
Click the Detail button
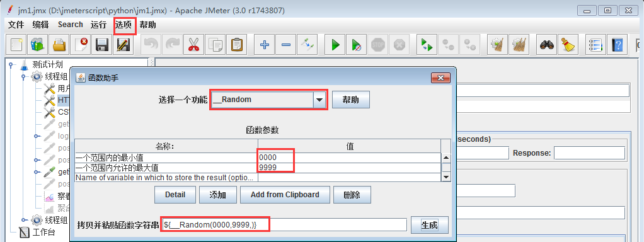tap(175, 195)
